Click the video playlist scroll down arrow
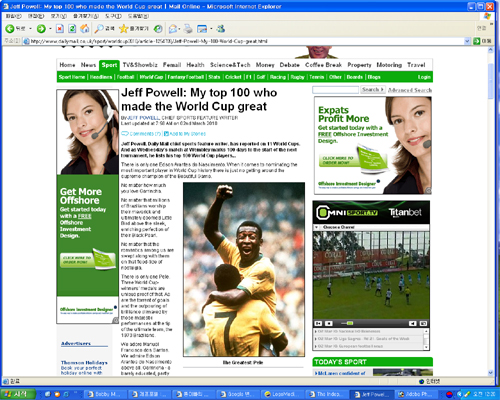The image size is (500, 400). click(426, 347)
